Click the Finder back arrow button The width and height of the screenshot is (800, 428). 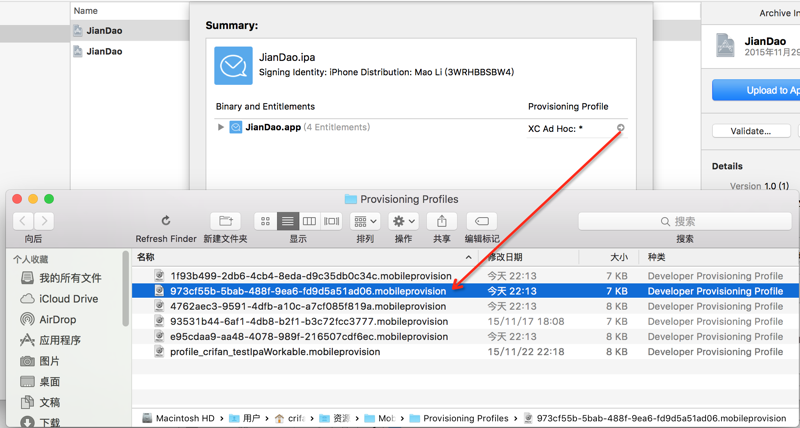coord(23,221)
